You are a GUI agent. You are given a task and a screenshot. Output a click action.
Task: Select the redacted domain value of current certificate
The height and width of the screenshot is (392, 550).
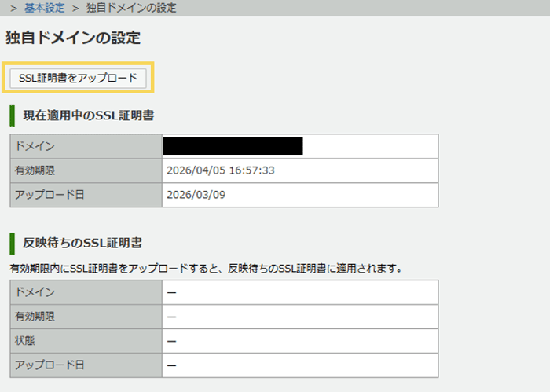pyautogui.click(x=233, y=146)
